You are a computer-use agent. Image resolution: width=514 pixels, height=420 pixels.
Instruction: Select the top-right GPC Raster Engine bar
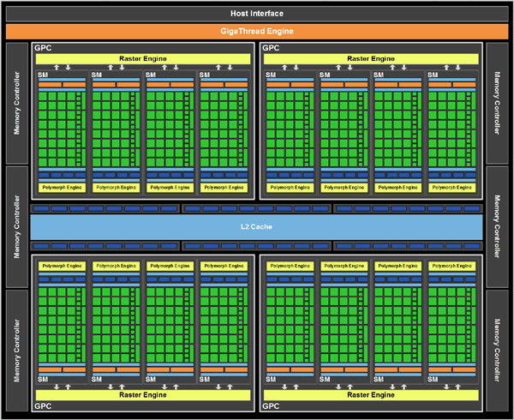pyautogui.click(x=371, y=58)
